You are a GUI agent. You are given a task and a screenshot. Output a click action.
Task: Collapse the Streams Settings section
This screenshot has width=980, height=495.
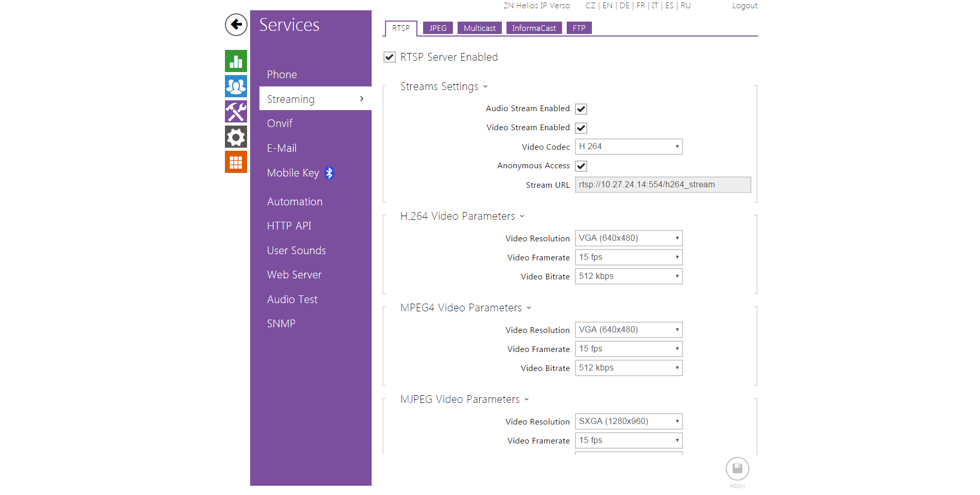(486, 86)
